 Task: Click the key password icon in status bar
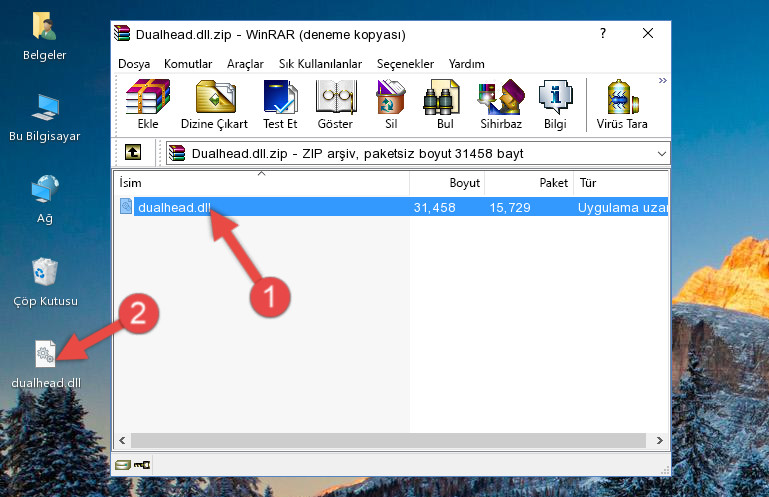click(x=142, y=464)
